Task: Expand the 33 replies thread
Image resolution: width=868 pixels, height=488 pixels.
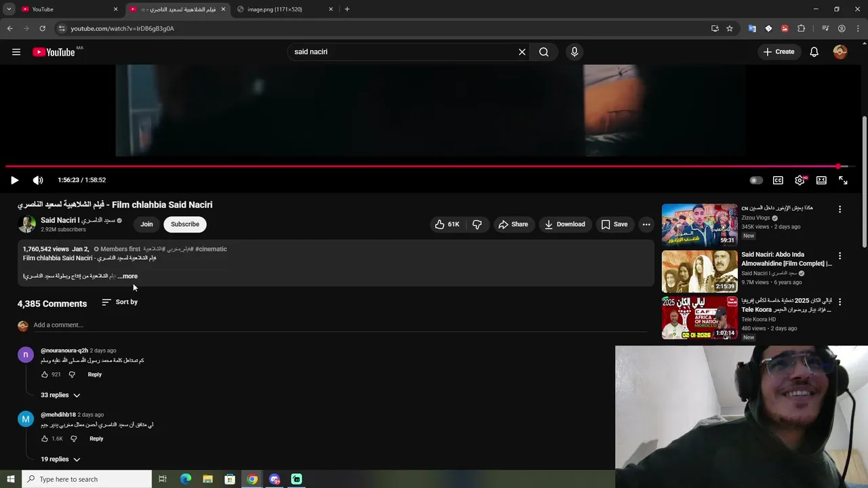Action: click(x=60, y=395)
